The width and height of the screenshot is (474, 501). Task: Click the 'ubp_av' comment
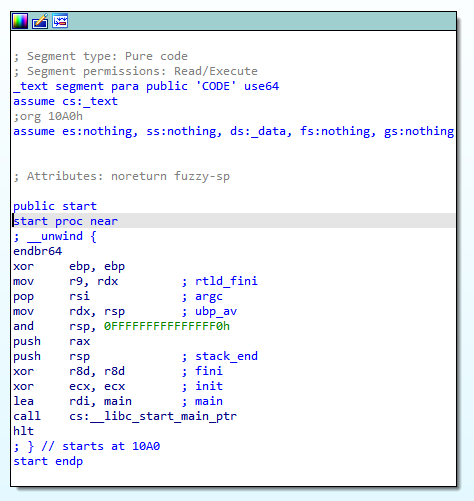point(216,311)
